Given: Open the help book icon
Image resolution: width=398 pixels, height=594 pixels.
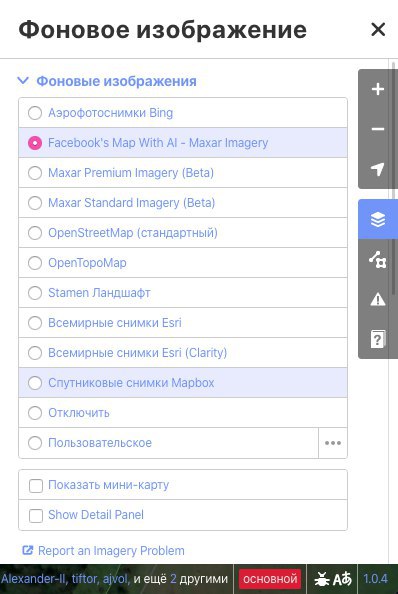Looking at the screenshot, I should pos(378,339).
